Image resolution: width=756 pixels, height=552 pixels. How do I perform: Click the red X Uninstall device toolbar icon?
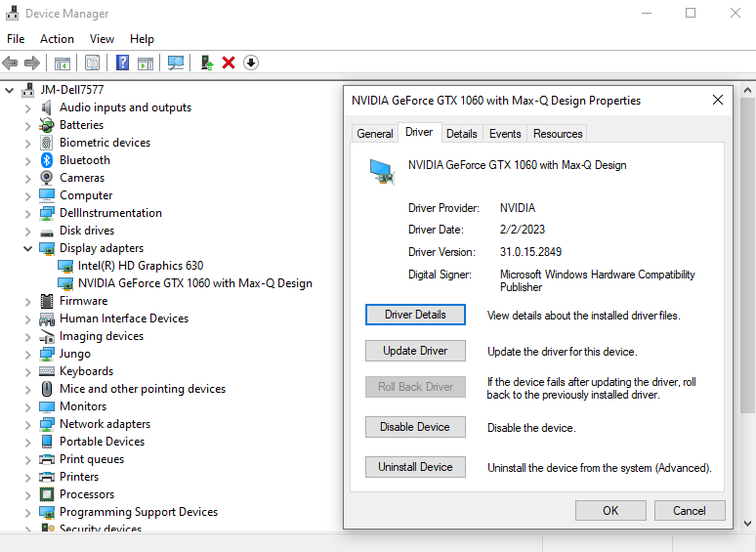229,63
